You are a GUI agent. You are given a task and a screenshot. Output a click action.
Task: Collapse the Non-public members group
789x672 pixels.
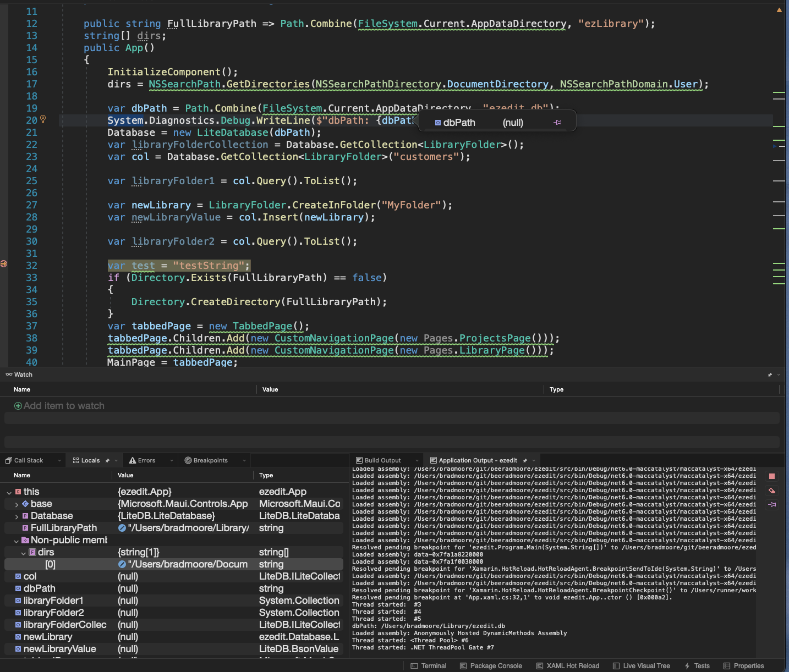point(17,540)
